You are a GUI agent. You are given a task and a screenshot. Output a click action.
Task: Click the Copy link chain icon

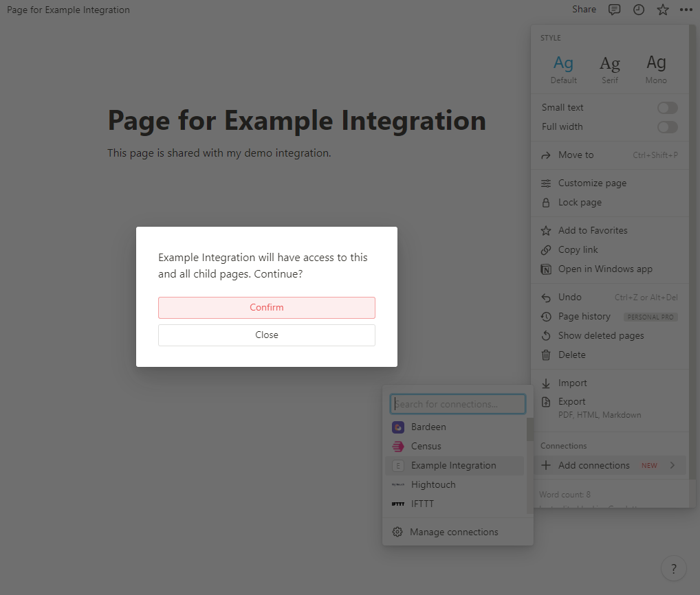click(x=545, y=250)
